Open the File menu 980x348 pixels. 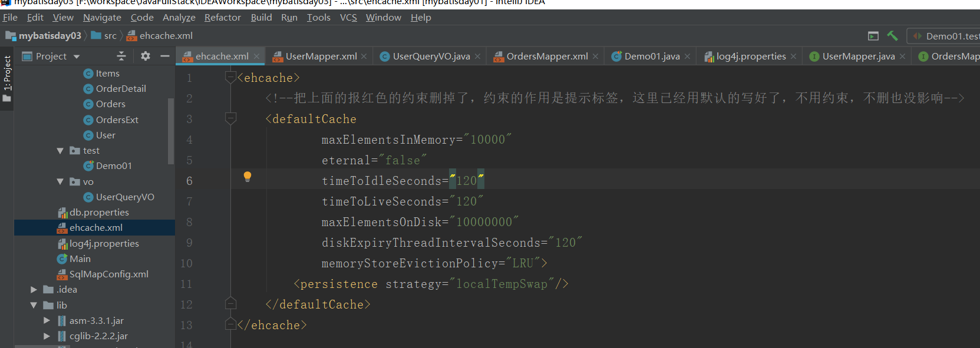[x=10, y=18]
